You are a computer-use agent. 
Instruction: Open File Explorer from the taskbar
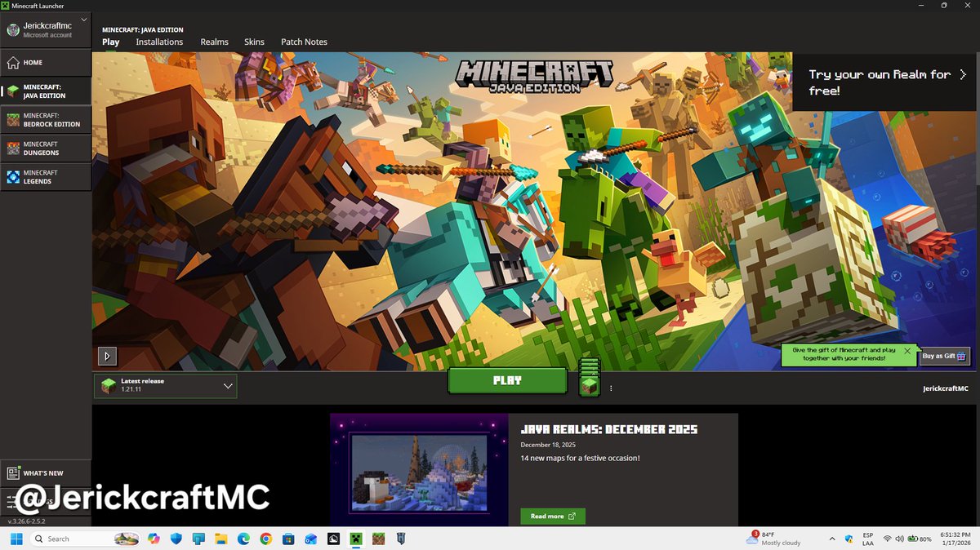pos(220,539)
